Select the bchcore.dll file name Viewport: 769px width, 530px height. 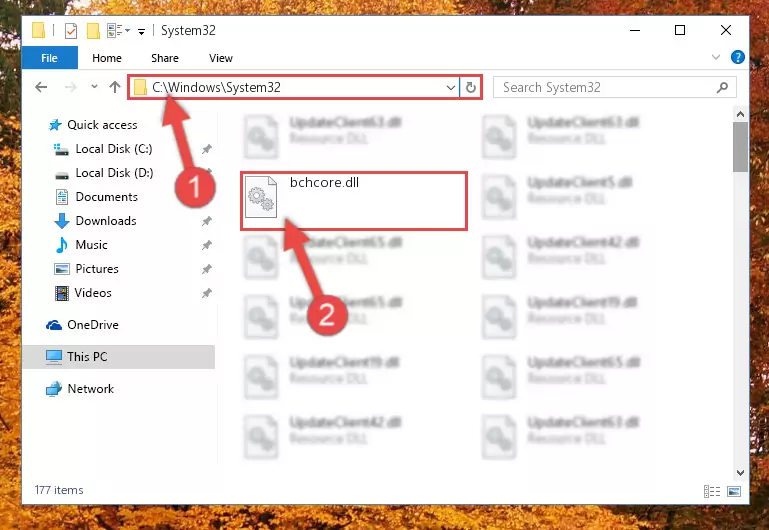(x=324, y=183)
